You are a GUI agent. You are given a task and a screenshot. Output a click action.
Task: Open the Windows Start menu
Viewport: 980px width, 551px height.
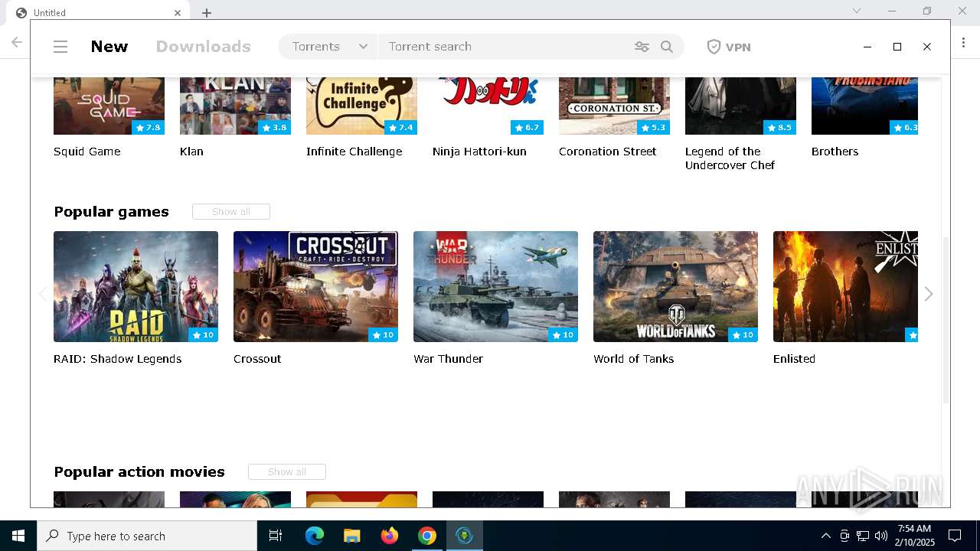18,536
